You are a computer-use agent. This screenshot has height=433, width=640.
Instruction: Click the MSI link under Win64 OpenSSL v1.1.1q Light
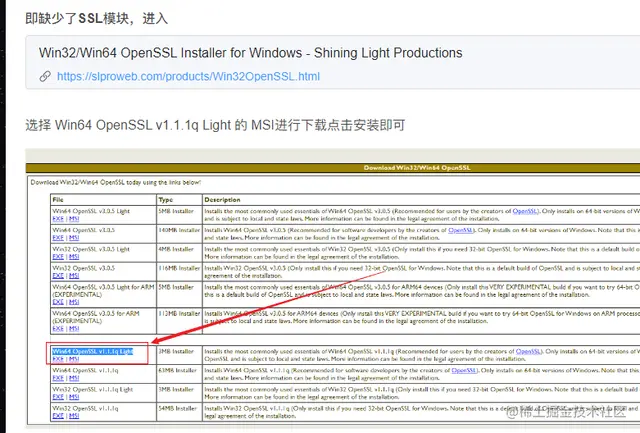[74, 359]
